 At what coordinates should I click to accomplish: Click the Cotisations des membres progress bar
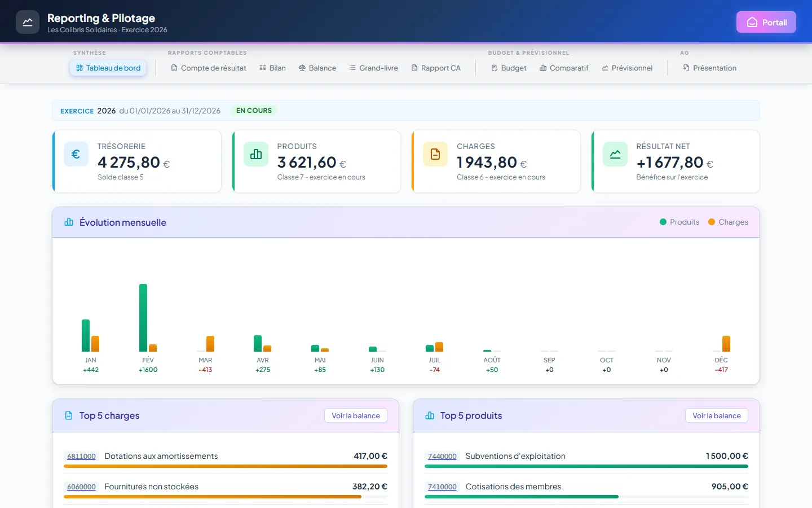(x=586, y=497)
